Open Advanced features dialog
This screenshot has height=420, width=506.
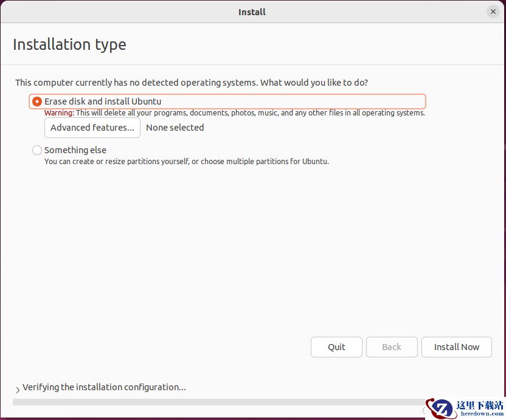point(92,128)
